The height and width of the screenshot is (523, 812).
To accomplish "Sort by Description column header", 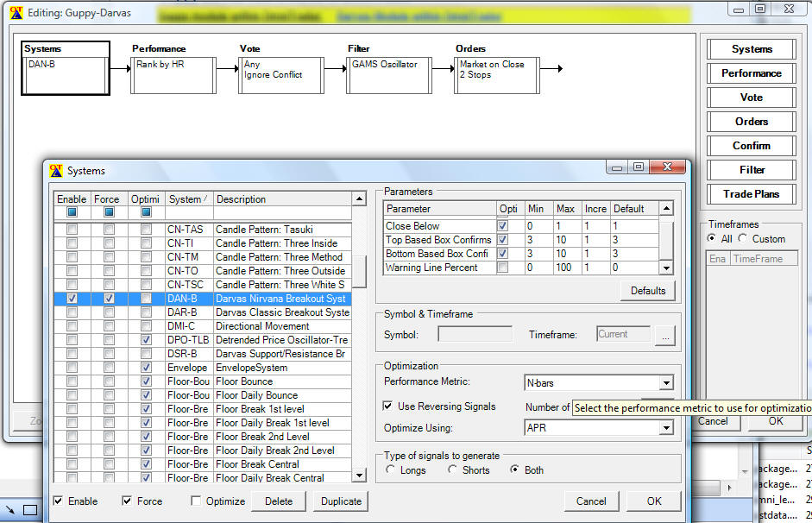I will click(x=282, y=198).
